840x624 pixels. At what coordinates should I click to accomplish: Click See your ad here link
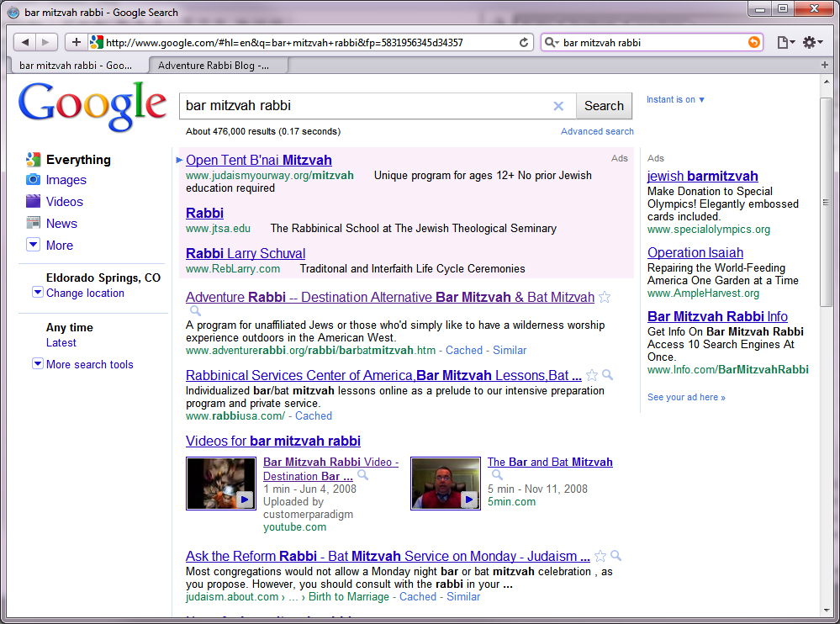(686, 398)
